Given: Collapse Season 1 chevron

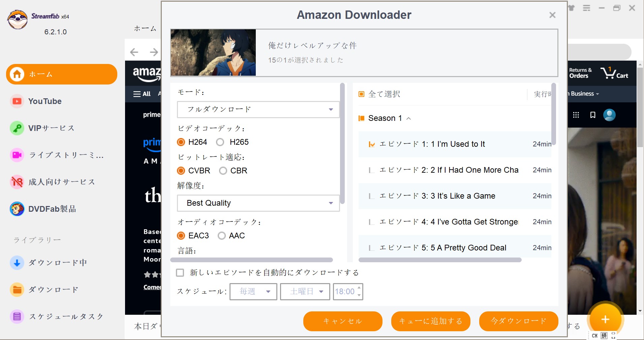Looking at the screenshot, I should coord(409,118).
